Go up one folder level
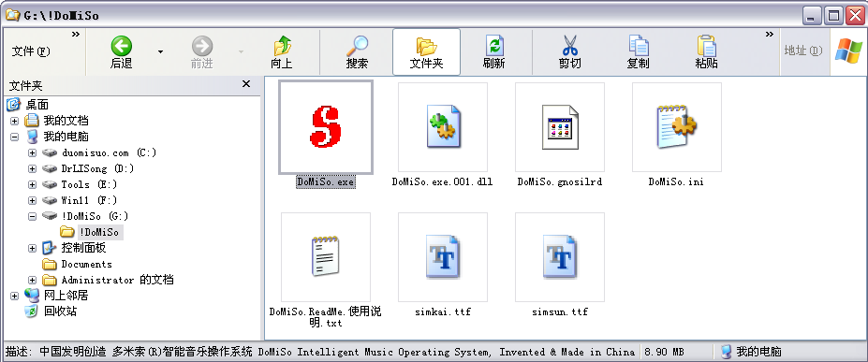The image size is (868, 362). point(282,52)
